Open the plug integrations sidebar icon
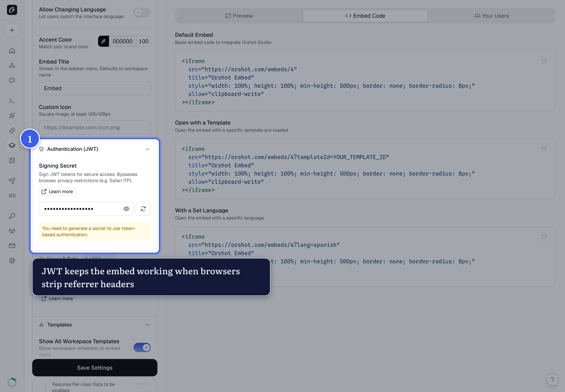 point(12,116)
